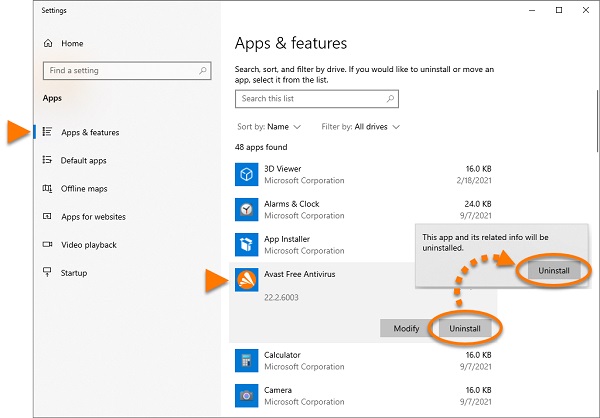
Task: Click the 2/18/2021 date of 3D Viewer
Action: [x=474, y=180]
